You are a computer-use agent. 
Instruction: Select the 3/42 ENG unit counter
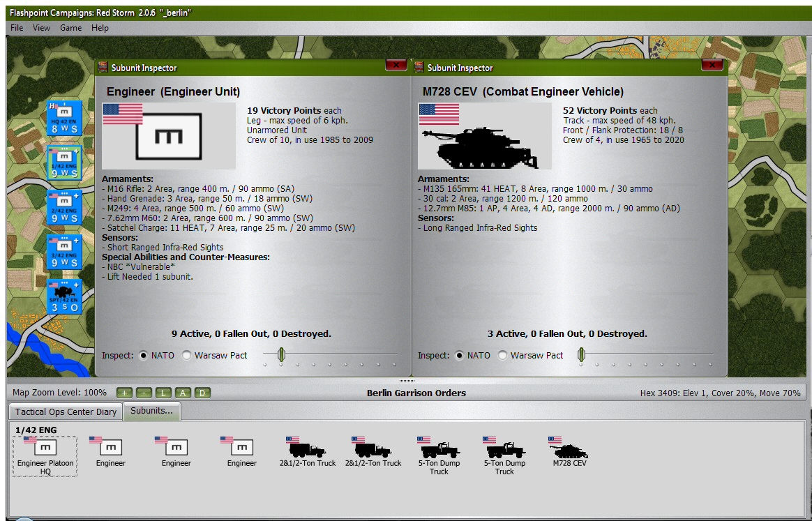[64, 252]
